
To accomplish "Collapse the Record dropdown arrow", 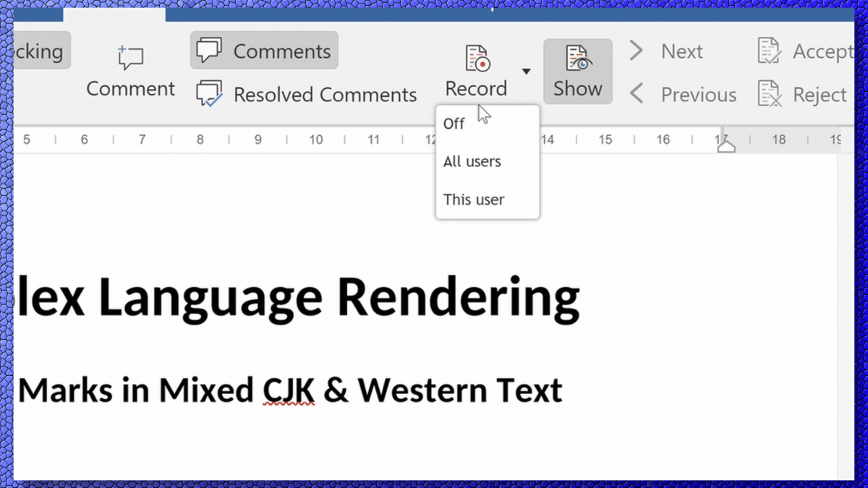I will pyautogui.click(x=526, y=71).
